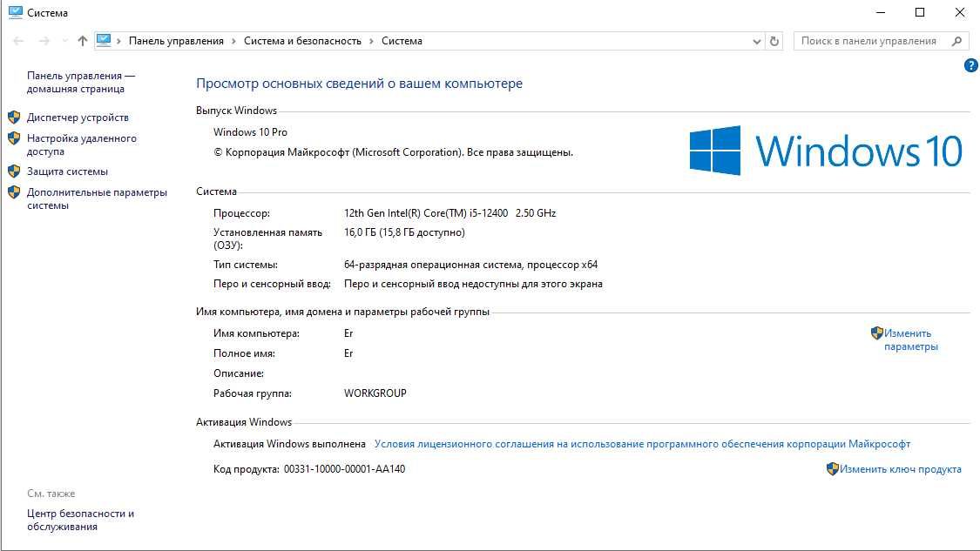The width and height of the screenshot is (980, 551).
Task: Click shield icon beside Защита системы
Action: click(14, 171)
